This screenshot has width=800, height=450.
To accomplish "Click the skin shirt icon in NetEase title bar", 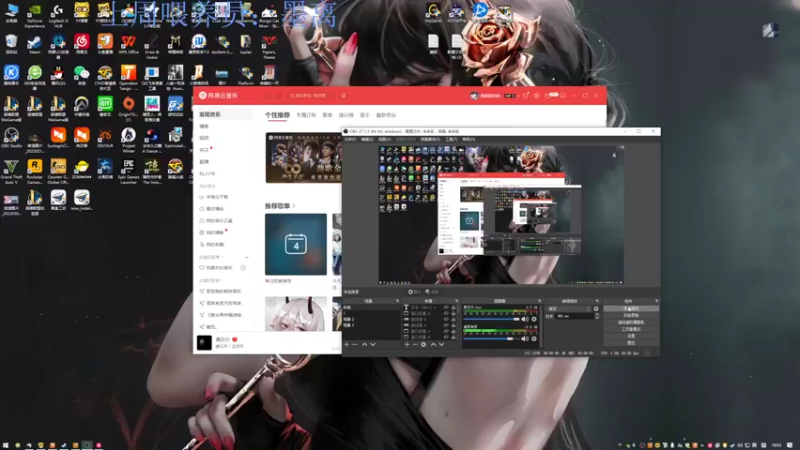I will click(526, 95).
